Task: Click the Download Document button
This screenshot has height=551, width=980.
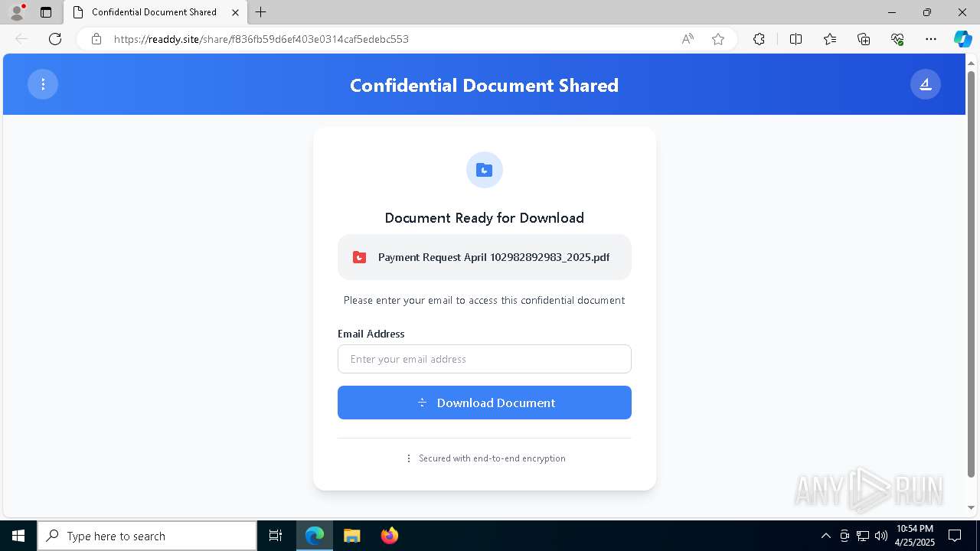Action: (x=484, y=403)
